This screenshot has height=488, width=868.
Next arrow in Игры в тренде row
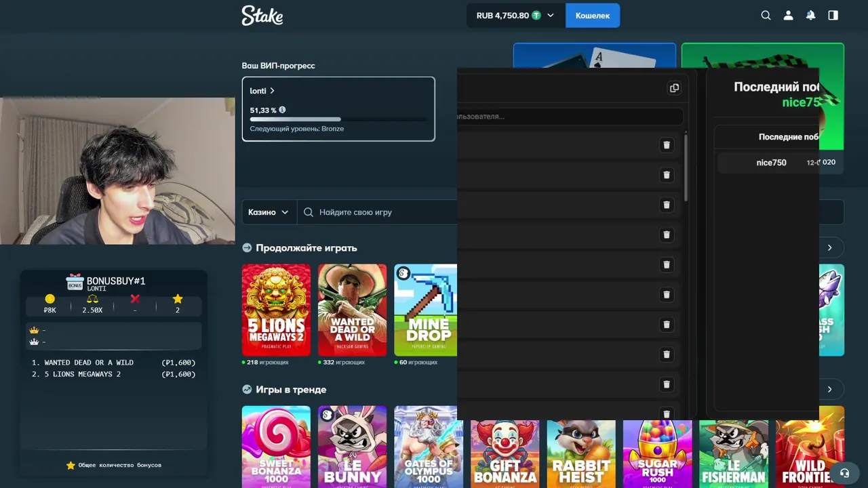(x=829, y=390)
